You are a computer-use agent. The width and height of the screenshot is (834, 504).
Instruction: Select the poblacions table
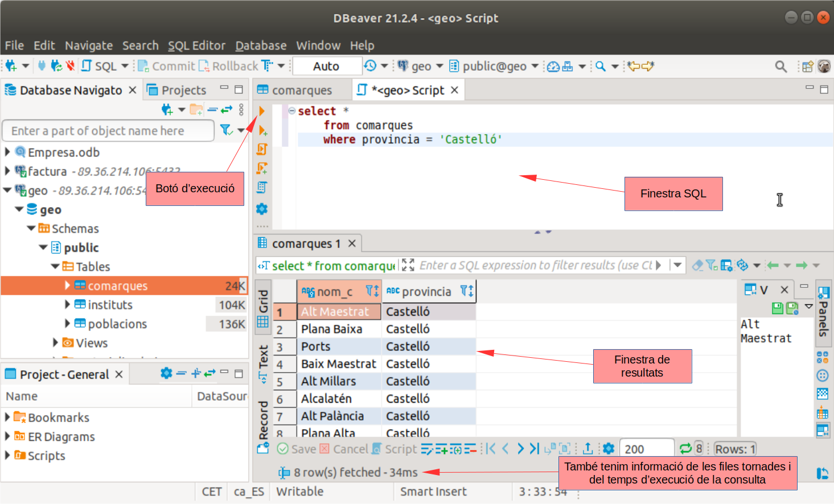tap(117, 324)
